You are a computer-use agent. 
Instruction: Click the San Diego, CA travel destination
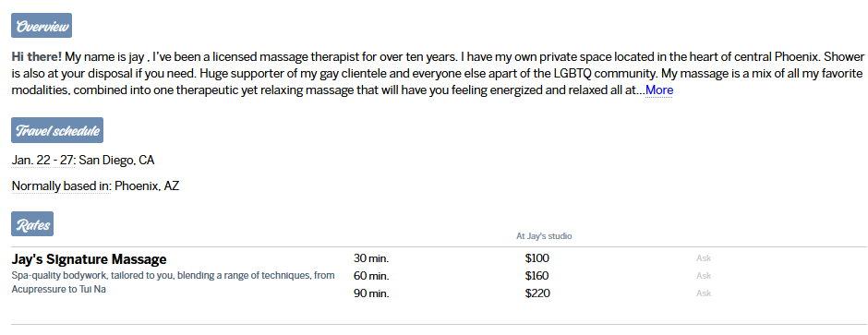point(116,161)
